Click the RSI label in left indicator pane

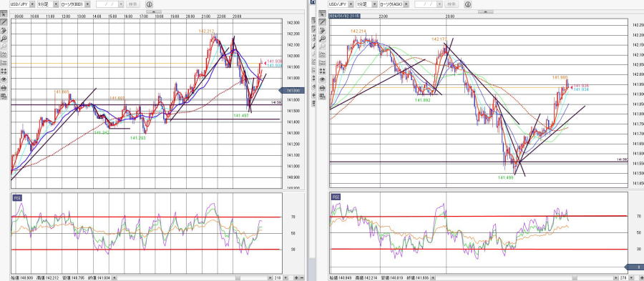(17, 197)
